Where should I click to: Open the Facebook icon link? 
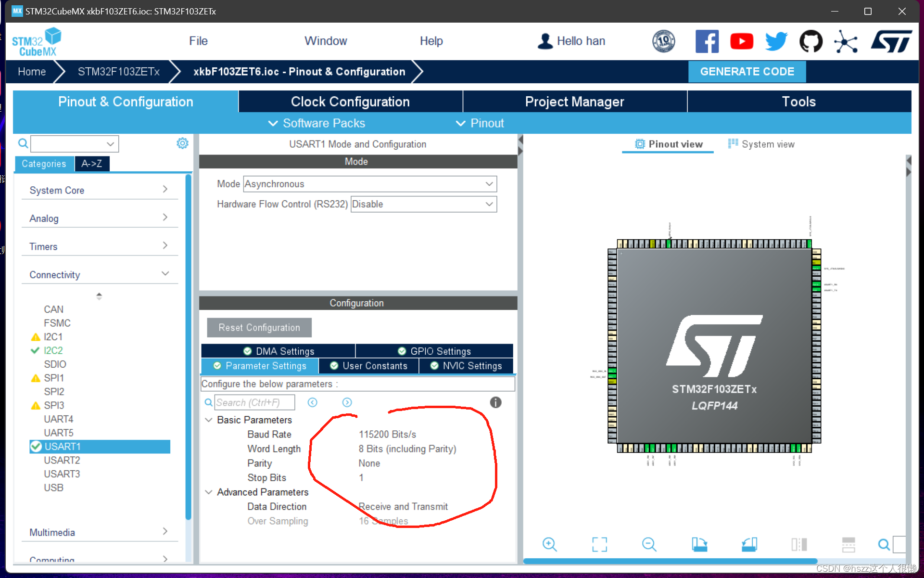tap(707, 41)
